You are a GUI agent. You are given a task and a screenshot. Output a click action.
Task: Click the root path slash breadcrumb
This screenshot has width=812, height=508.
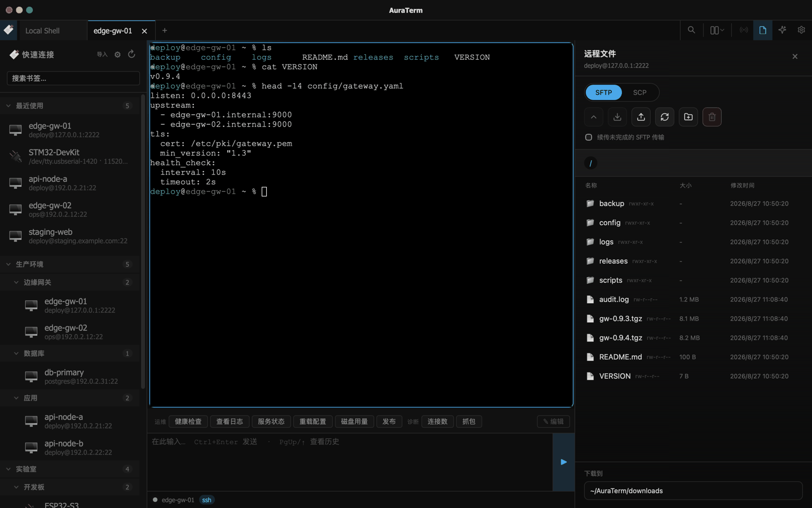coord(590,163)
